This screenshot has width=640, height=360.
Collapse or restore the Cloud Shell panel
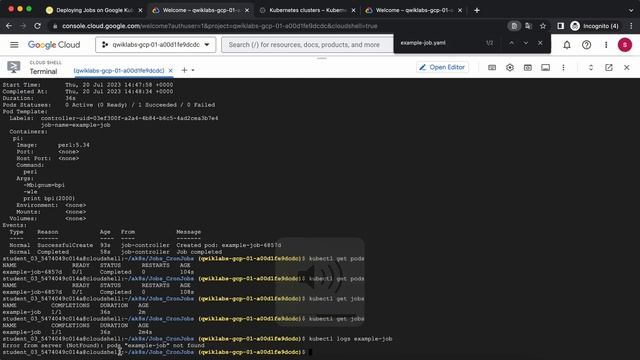click(x=591, y=68)
